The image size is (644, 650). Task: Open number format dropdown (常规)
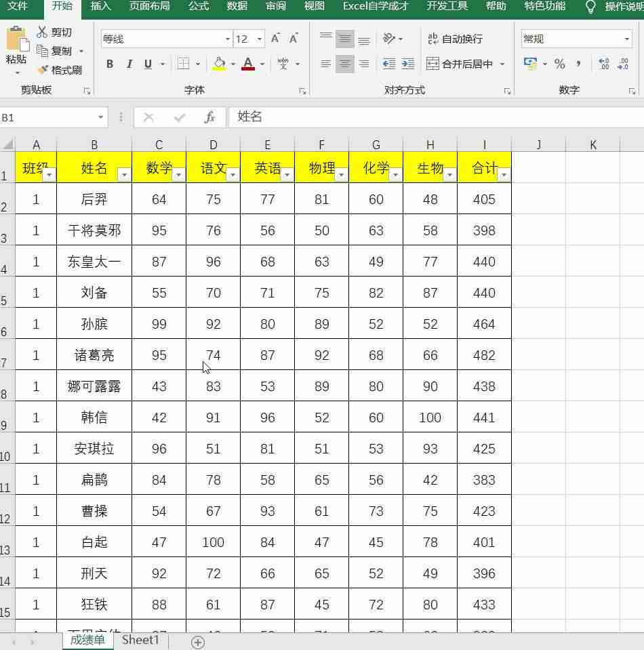[626, 39]
